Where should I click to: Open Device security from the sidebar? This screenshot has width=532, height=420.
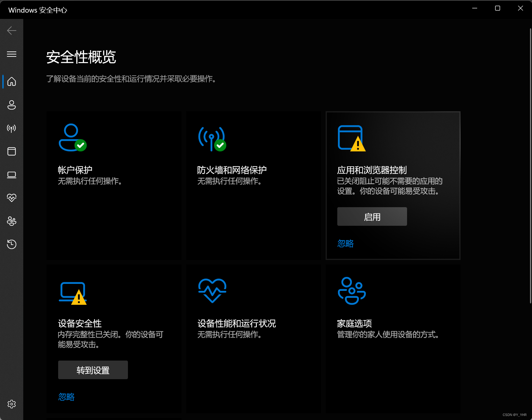coord(12,175)
